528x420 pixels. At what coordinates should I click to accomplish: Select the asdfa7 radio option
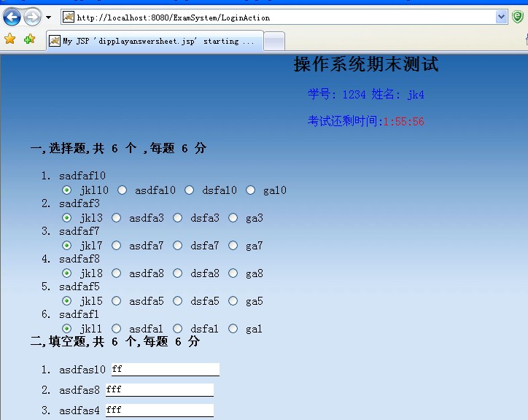click(116, 246)
